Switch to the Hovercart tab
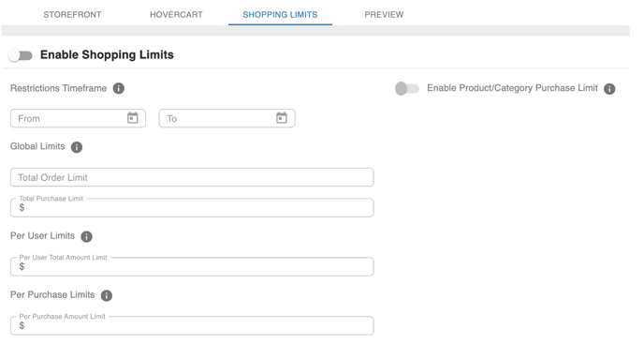644x344 pixels. coord(176,15)
